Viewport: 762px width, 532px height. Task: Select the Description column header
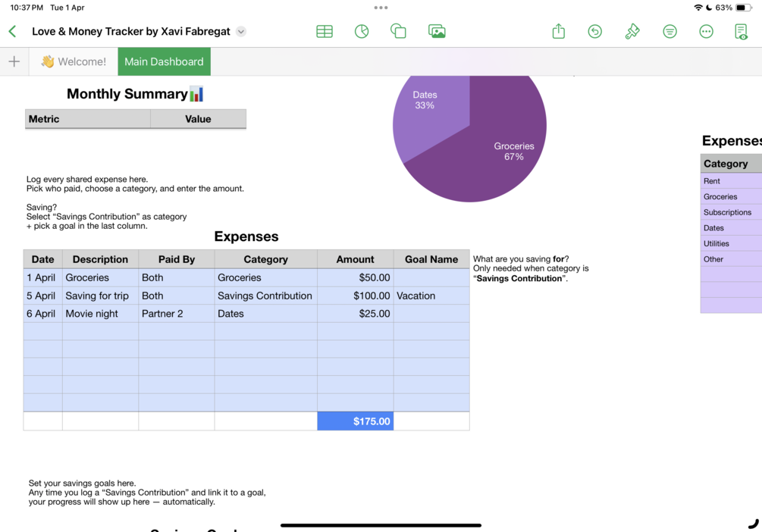coord(100,259)
